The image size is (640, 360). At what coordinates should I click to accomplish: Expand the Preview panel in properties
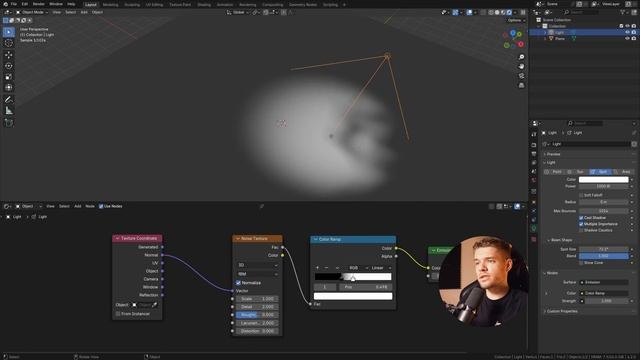553,154
